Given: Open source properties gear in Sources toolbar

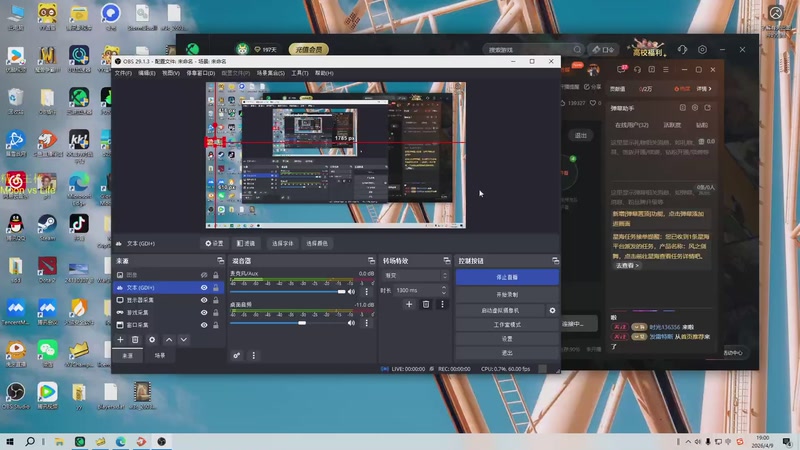Looking at the screenshot, I should click(152, 340).
